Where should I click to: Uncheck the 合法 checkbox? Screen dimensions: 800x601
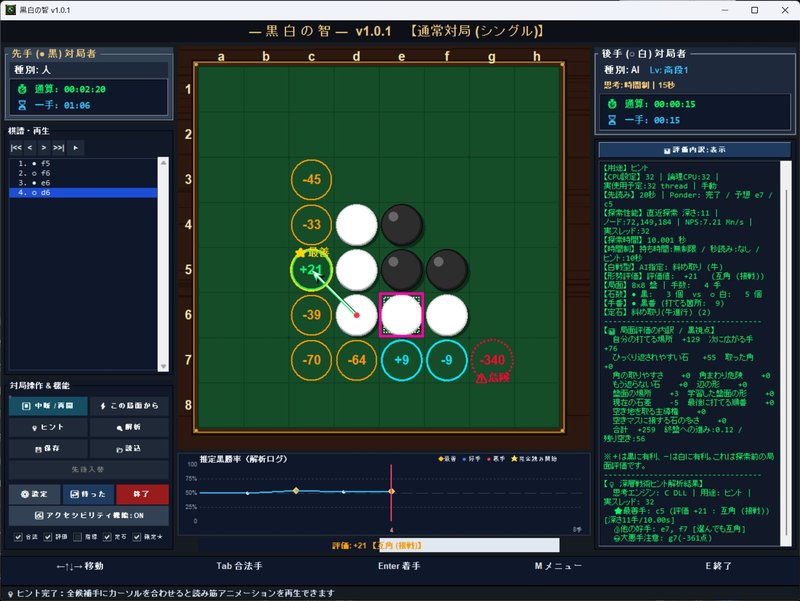(18, 537)
